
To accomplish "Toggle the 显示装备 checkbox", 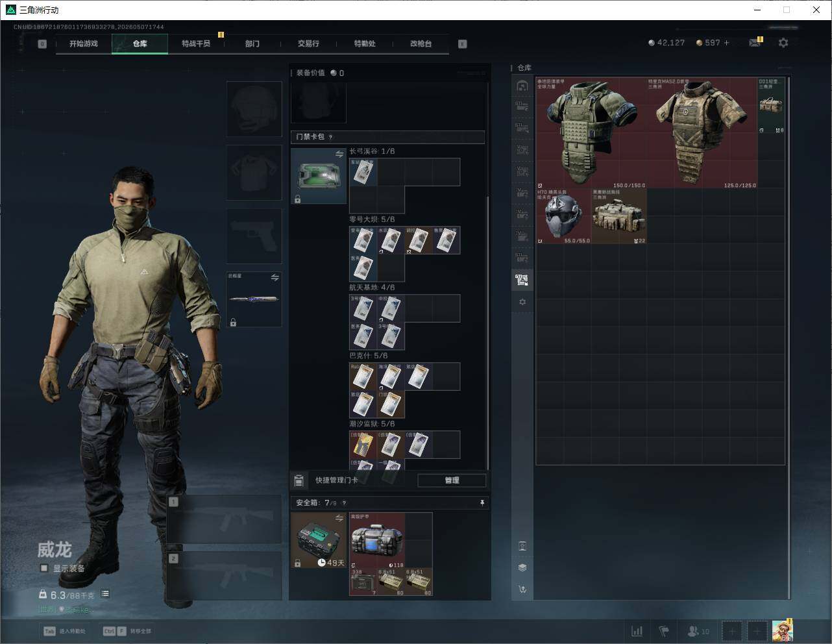I will click(x=44, y=568).
